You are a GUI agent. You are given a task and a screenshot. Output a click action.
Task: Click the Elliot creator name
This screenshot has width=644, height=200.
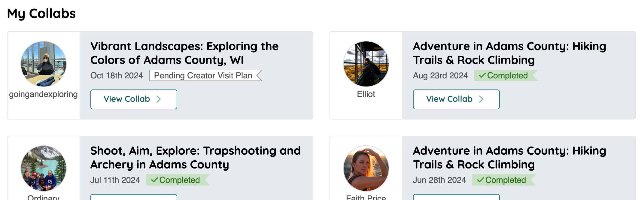pyautogui.click(x=366, y=94)
